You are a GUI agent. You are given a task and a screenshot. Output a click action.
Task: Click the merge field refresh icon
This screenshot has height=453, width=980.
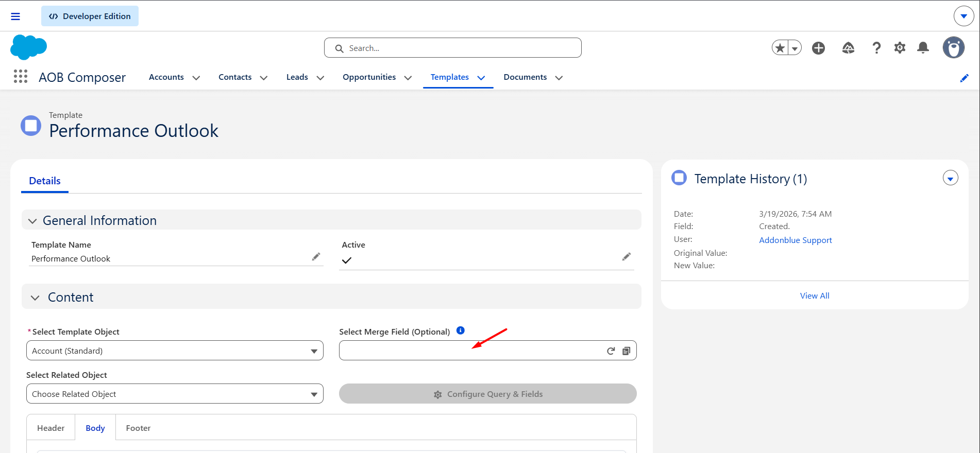point(611,351)
